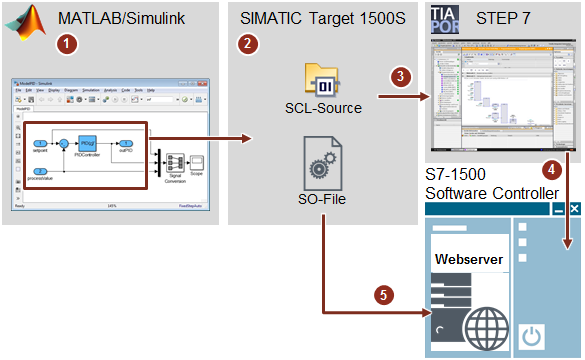Expand the Build Model dropdown arrow
This screenshot has height=360, width=585.
205,99
